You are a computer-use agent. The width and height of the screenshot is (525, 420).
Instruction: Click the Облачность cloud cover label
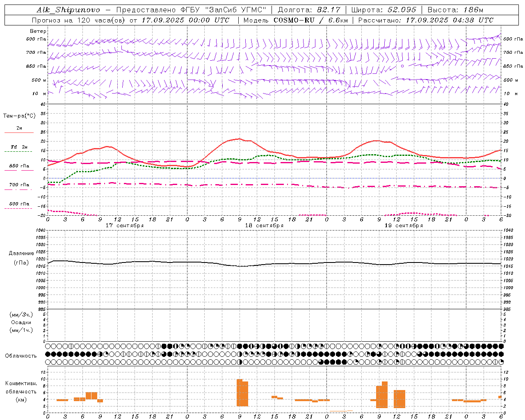tap(21, 356)
